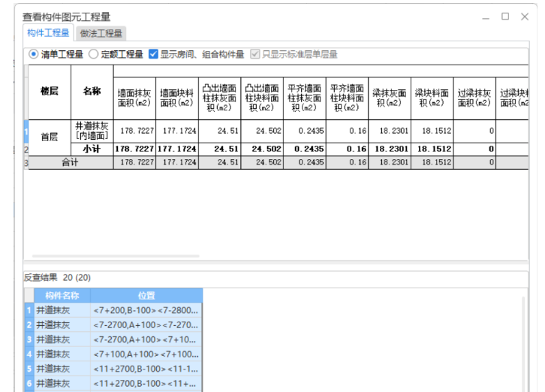Click the 构件名称 column header
The width and height of the screenshot is (545, 392).
point(62,296)
